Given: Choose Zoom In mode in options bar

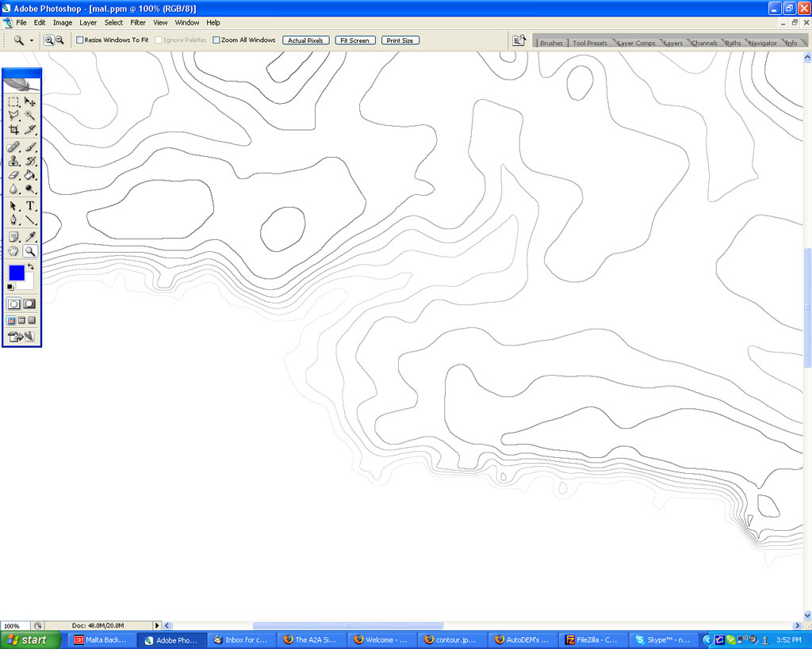Looking at the screenshot, I should pos(48,40).
